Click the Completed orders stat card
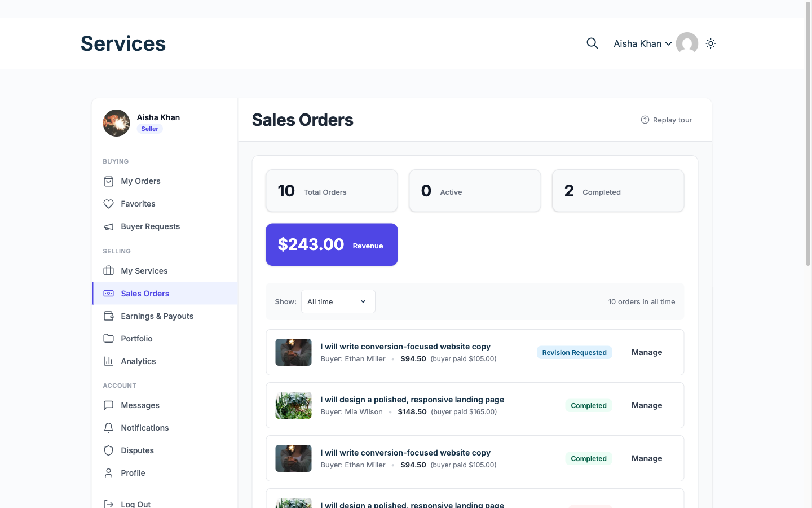 point(618,191)
